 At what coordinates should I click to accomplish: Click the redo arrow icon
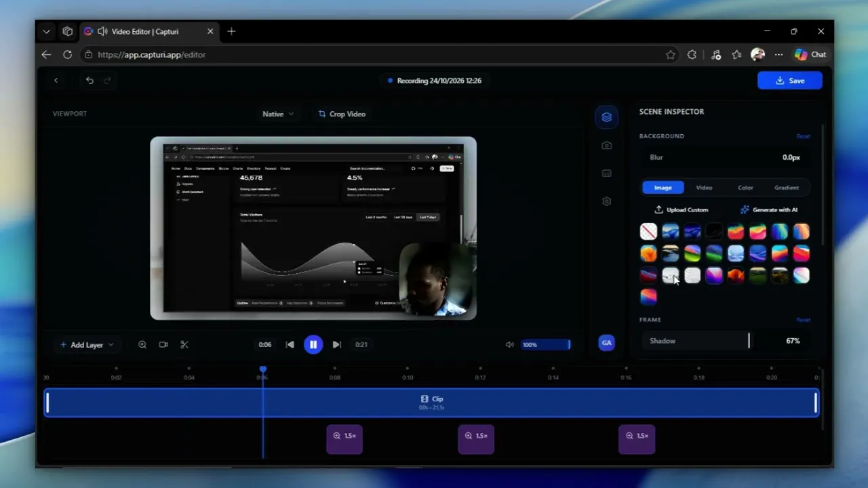[x=107, y=81]
